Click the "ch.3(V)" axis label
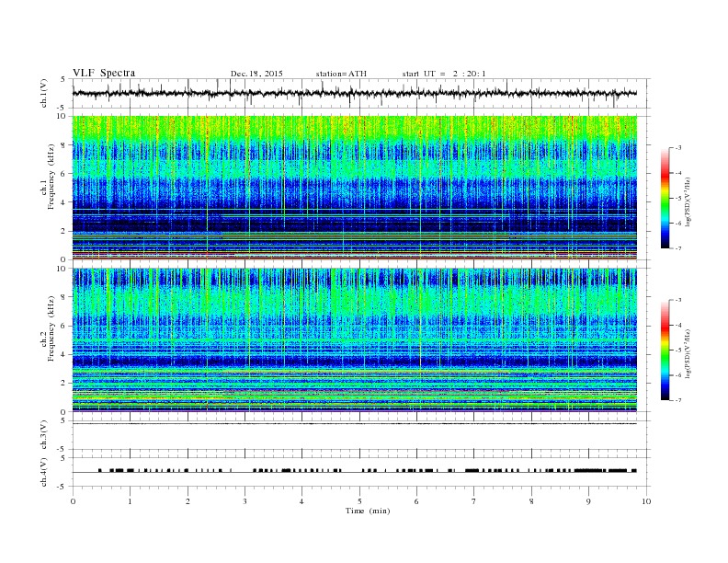Screen dimensions: 728x563 pos(44,435)
